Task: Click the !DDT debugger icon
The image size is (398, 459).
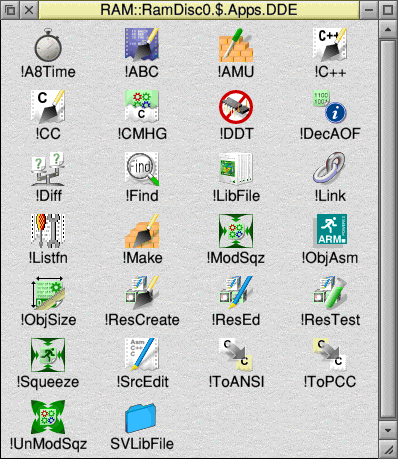Action: [x=236, y=107]
